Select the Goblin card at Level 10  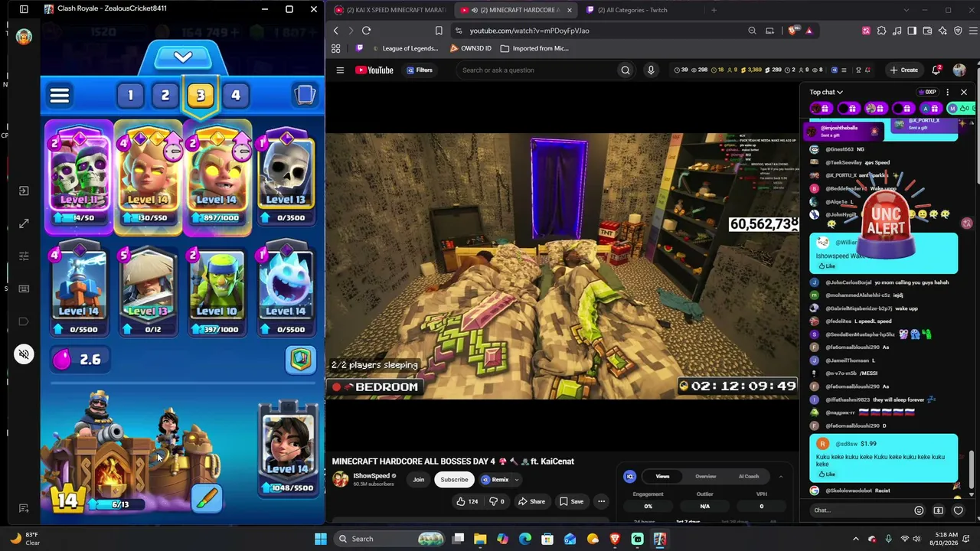[x=217, y=291]
